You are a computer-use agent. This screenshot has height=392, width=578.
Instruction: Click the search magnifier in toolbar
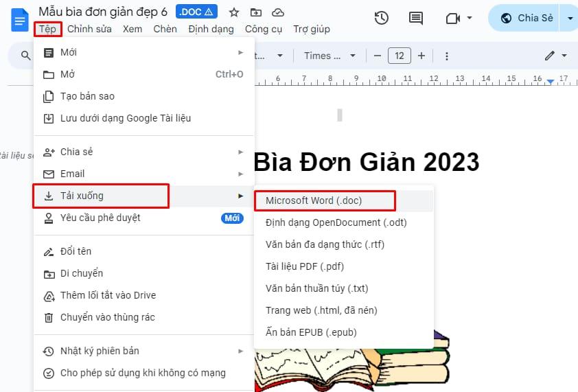25,56
